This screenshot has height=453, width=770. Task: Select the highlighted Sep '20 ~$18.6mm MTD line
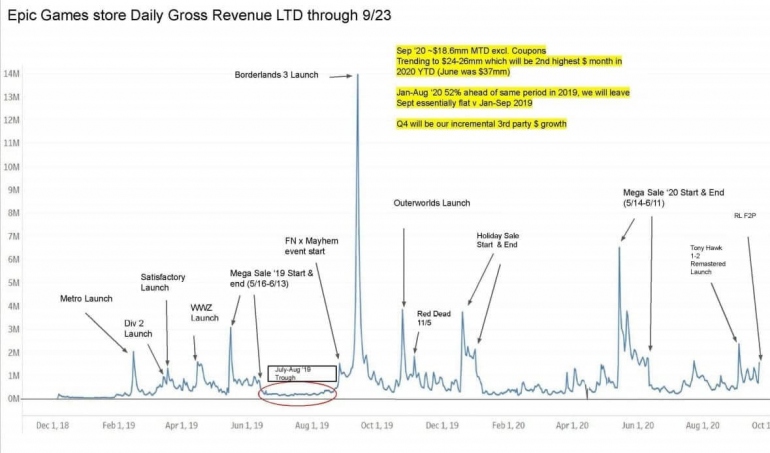[471, 51]
